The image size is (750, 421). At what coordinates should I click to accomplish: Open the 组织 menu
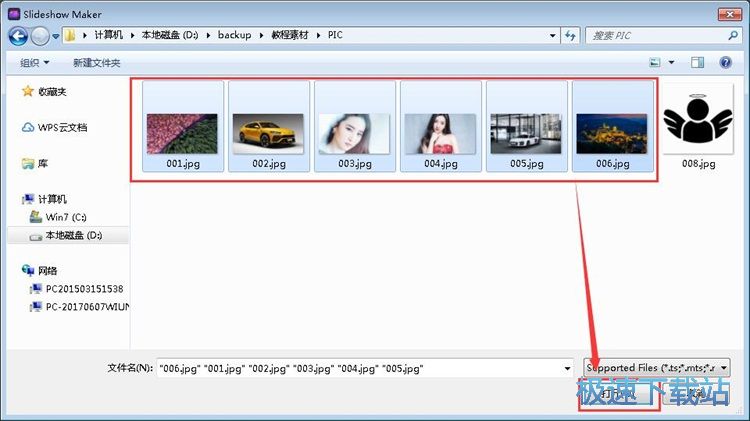(34, 63)
